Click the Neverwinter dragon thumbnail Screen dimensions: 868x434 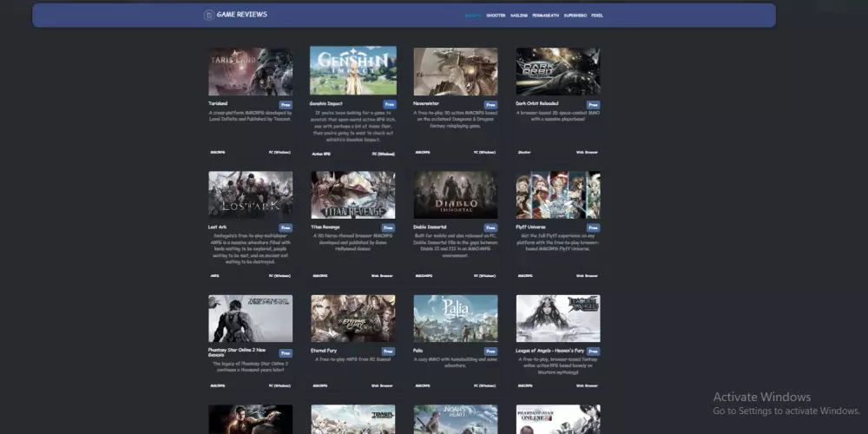(456, 71)
